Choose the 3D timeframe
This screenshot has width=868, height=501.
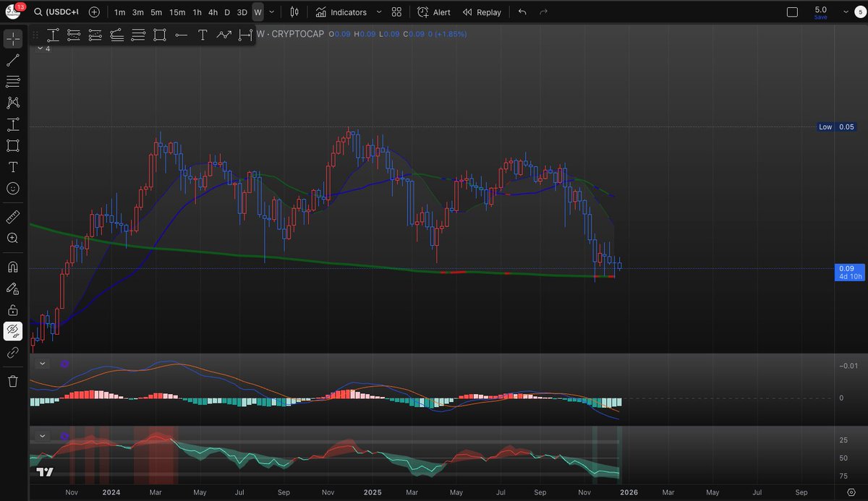click(242, 12)
